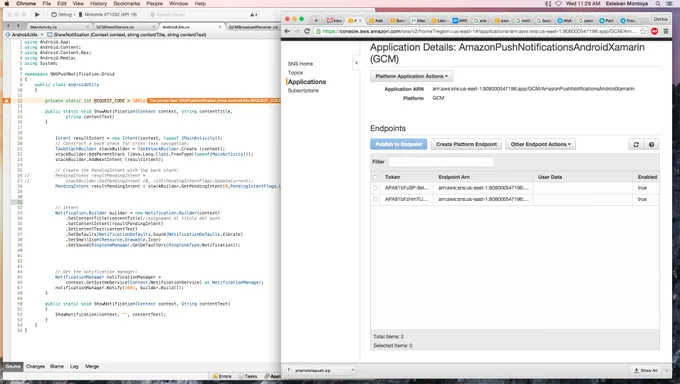Open the download item's dropdown arrow
Screen dimensions: 680x384
(353, 371)
